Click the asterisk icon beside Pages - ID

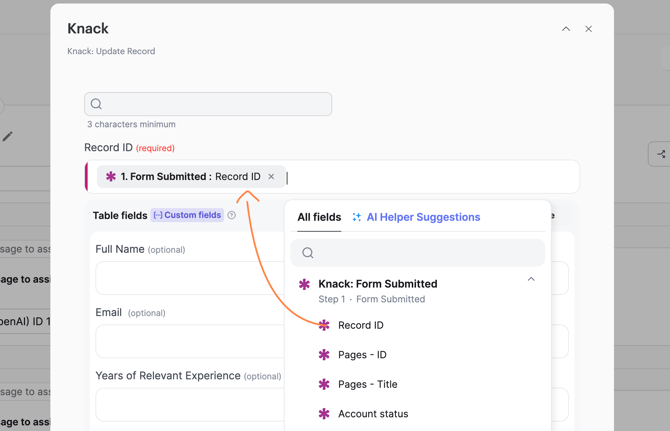324,355
